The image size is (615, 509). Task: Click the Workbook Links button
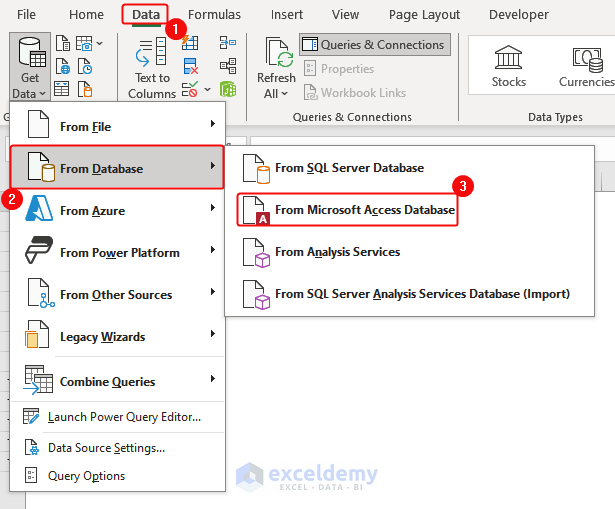click(x=355, y=93)
